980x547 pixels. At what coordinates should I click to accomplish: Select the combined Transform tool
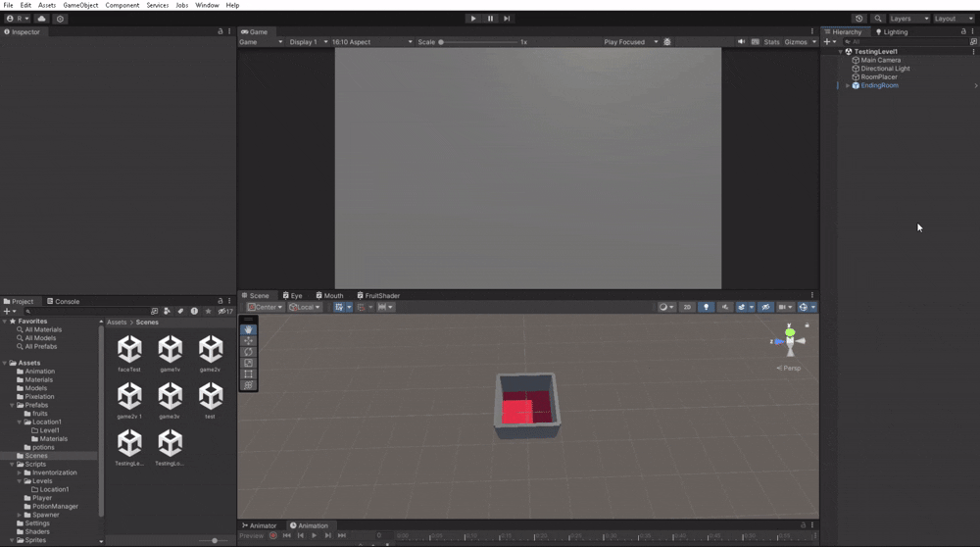[248, 385]
